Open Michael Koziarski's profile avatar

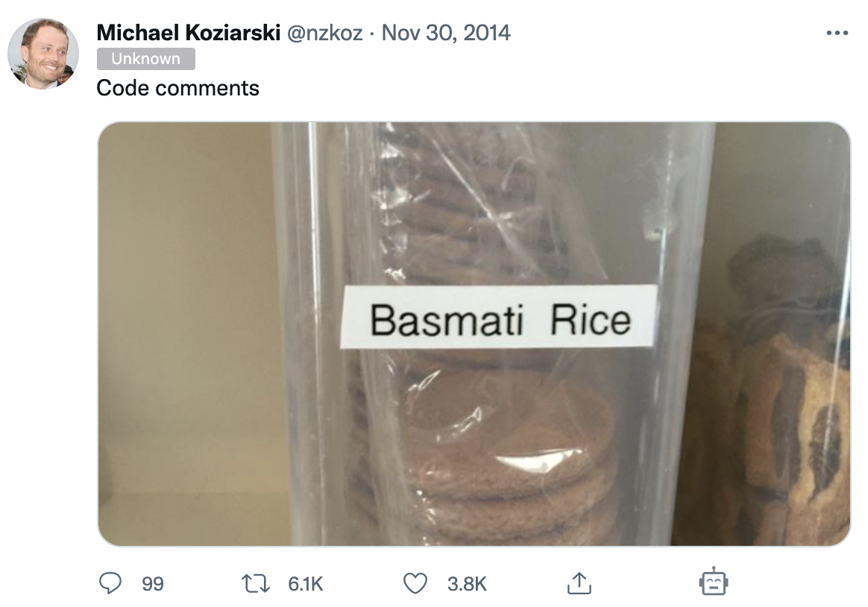[x=43, y=54]
